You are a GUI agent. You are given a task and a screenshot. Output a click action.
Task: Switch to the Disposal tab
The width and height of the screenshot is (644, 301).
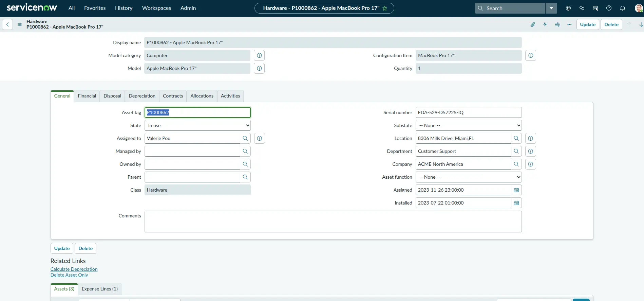(x=112, y=96)
